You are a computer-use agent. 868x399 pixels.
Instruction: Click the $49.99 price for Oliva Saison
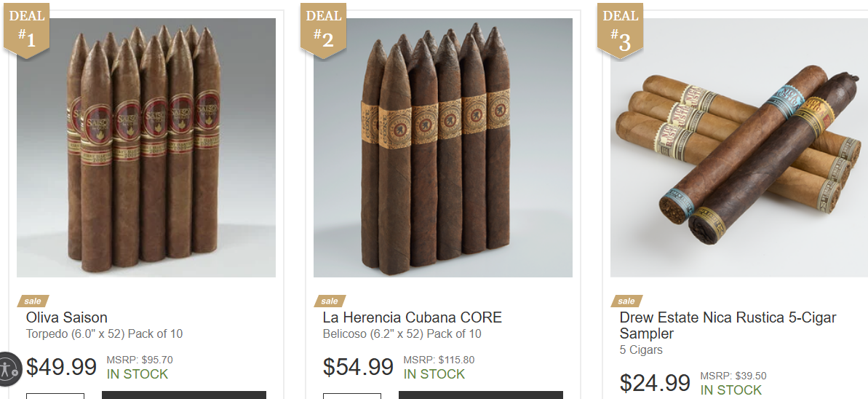61,367
